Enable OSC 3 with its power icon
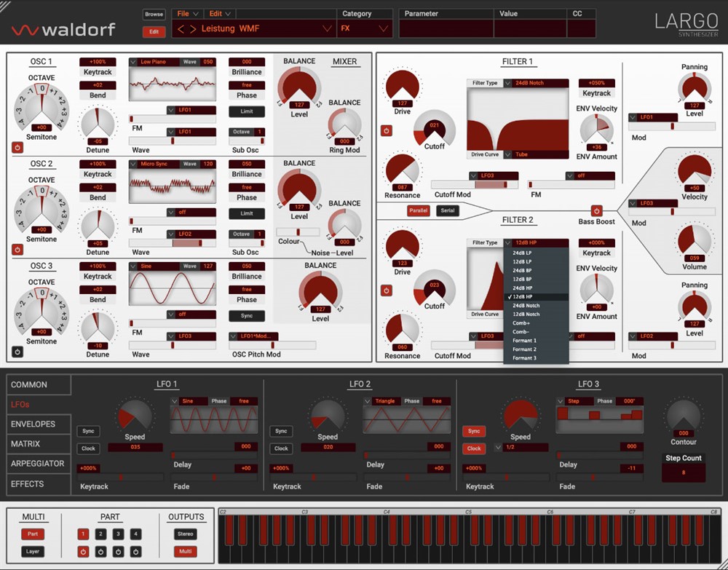 tap(17, 352)
